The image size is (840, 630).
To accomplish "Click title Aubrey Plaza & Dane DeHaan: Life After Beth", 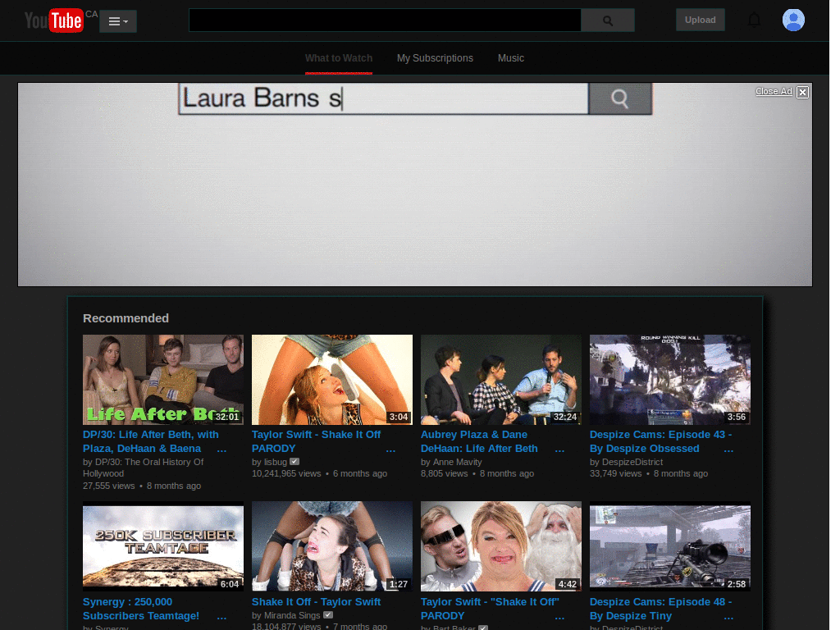I will [479, 441].
